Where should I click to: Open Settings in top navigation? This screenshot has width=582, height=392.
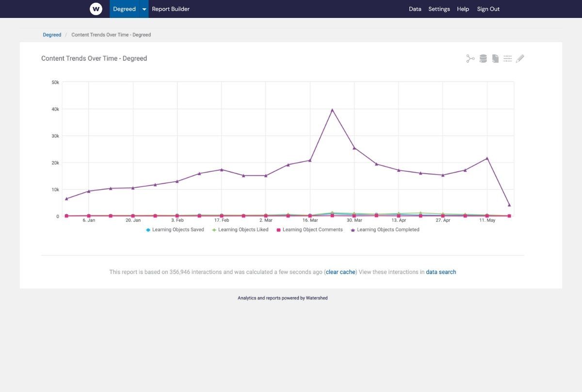click(x=439, y=9)
